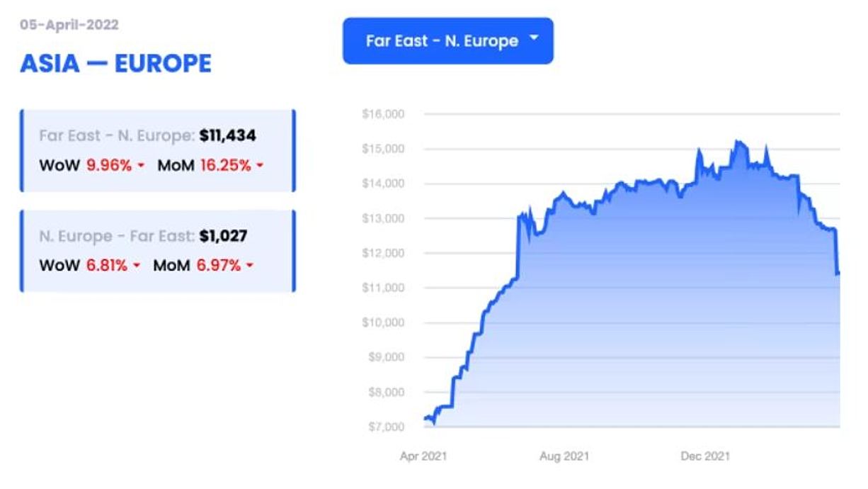Viewport: 868px width, 489px height.
Task: Open the Far East - N. Europe dropdown
Action: tap(448, 41)
